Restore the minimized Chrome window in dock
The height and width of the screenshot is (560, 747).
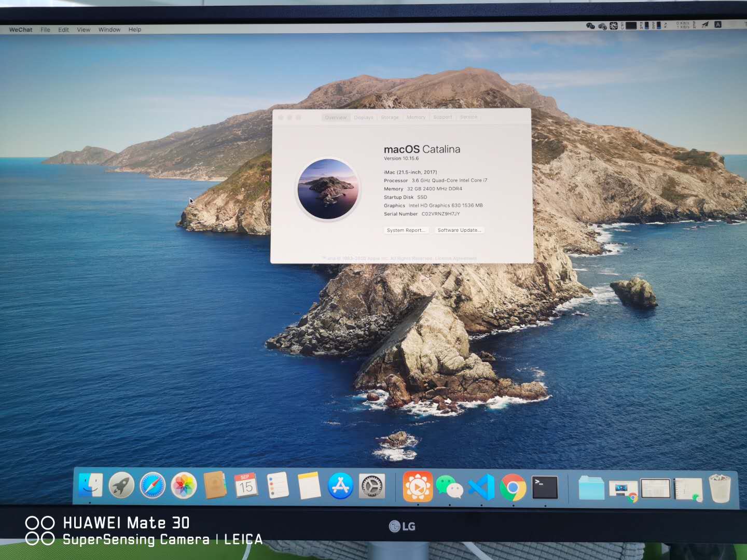point(624,491)
